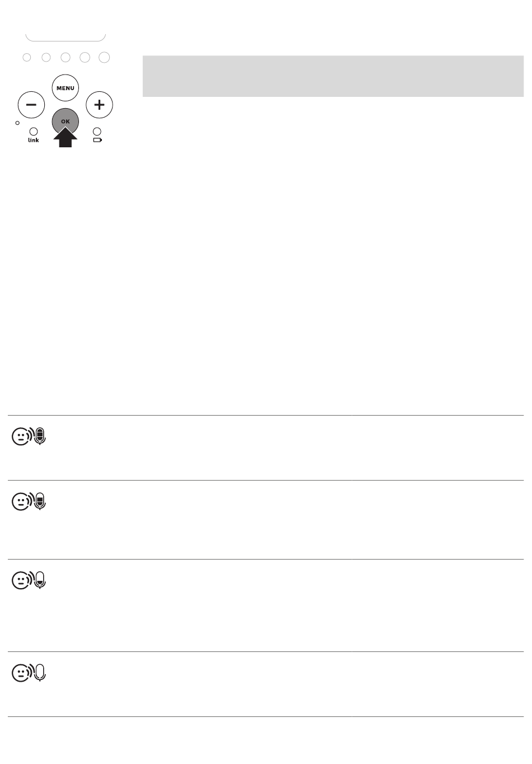
Task: Click the fourth sound-level light
Action: point(85,57)
